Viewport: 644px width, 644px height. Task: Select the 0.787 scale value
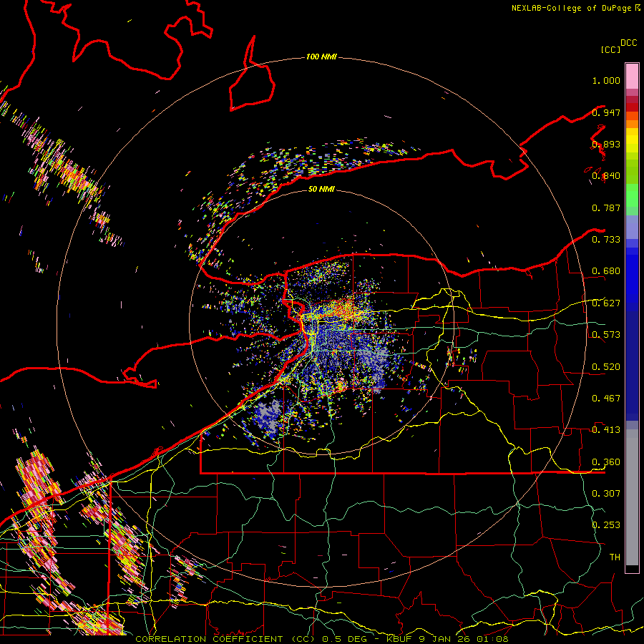pyautogui.click(x=606, y=208)
